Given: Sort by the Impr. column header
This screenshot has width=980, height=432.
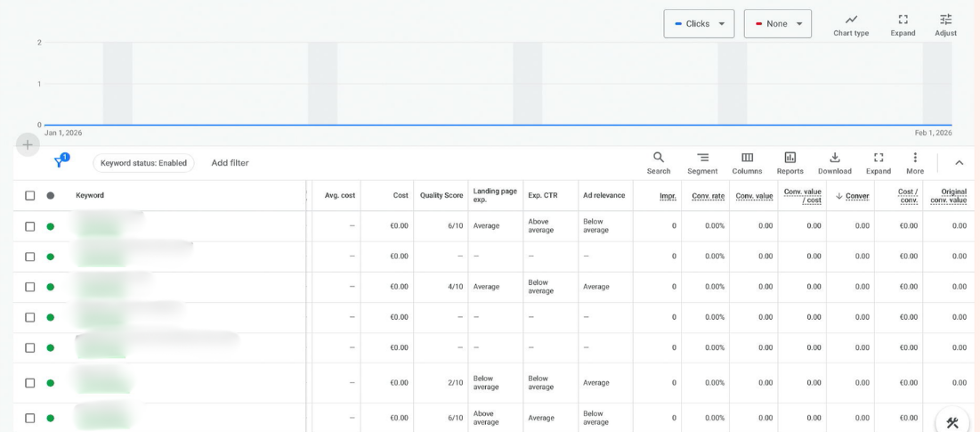Looking at the screenshot, I should 668,196.
